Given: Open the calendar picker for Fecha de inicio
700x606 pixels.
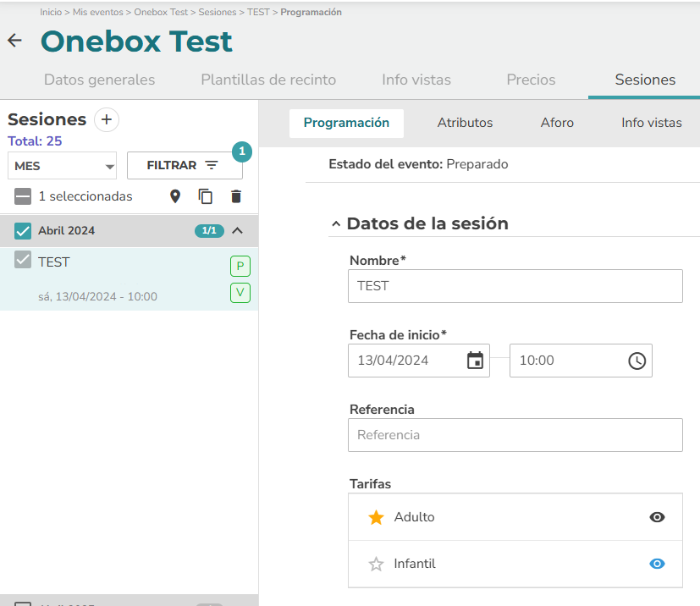Looking at the screenshot, I should click(x=475, y=360).
